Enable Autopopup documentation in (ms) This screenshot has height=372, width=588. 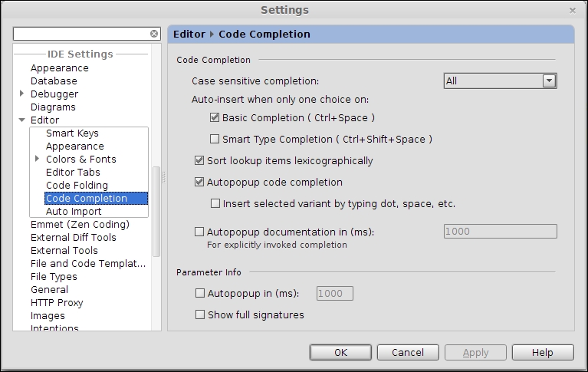[x=199, y=232]
